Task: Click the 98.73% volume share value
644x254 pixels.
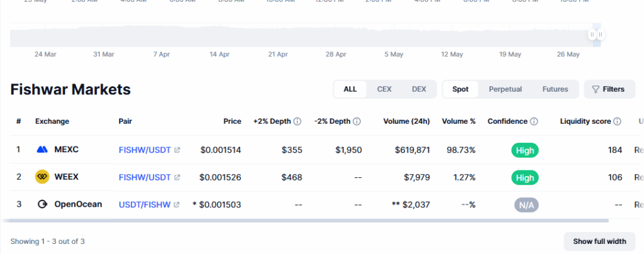Action: tap(461, 150)
